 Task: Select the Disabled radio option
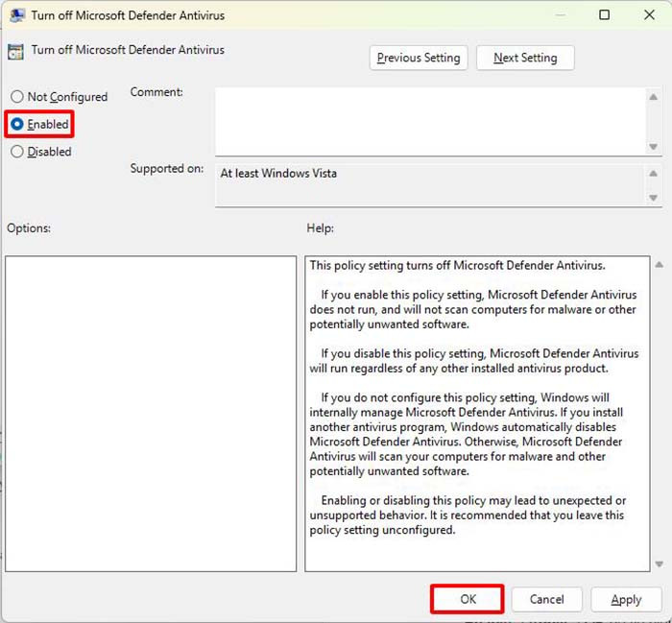pos(17,152)
